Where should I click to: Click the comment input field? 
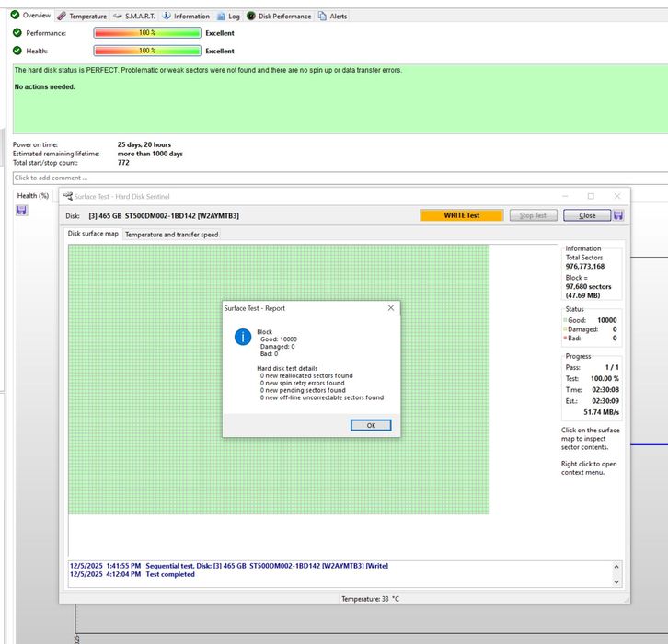click(x=340, y=178)
